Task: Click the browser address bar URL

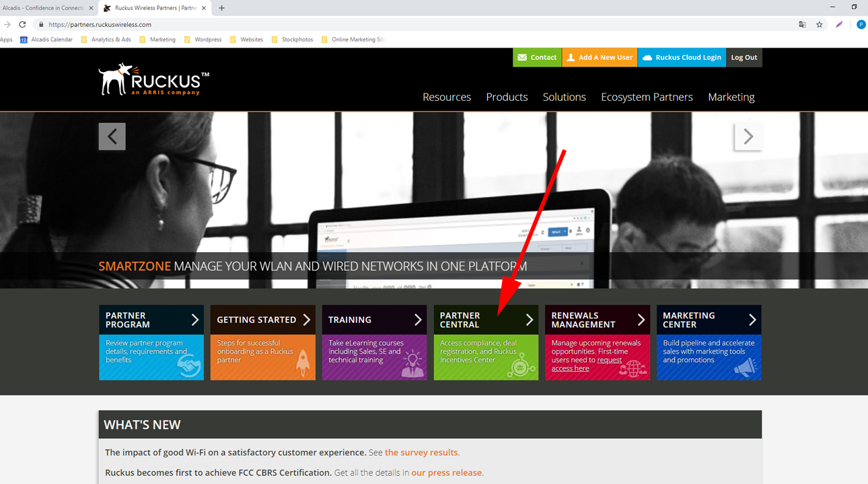Action: click(100, 24)
